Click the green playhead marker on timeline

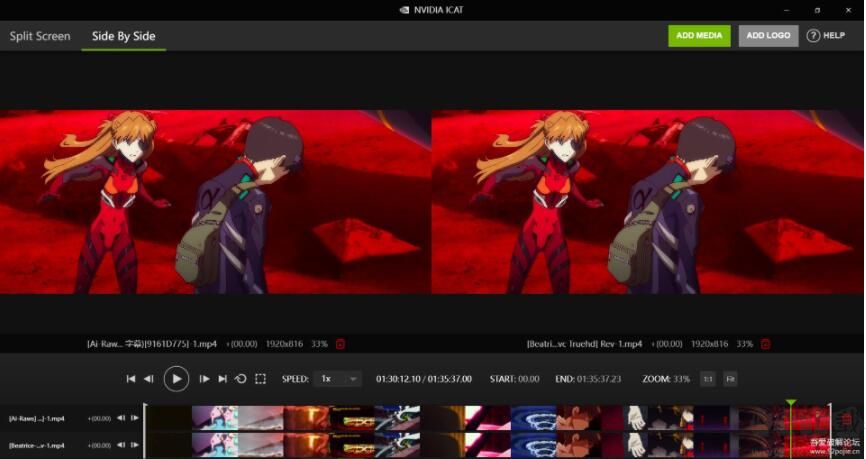(x=791, y=402)
